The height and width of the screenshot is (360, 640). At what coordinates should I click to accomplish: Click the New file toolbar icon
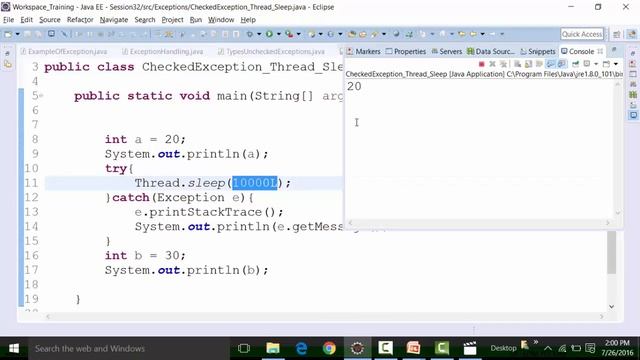[8, 34]
